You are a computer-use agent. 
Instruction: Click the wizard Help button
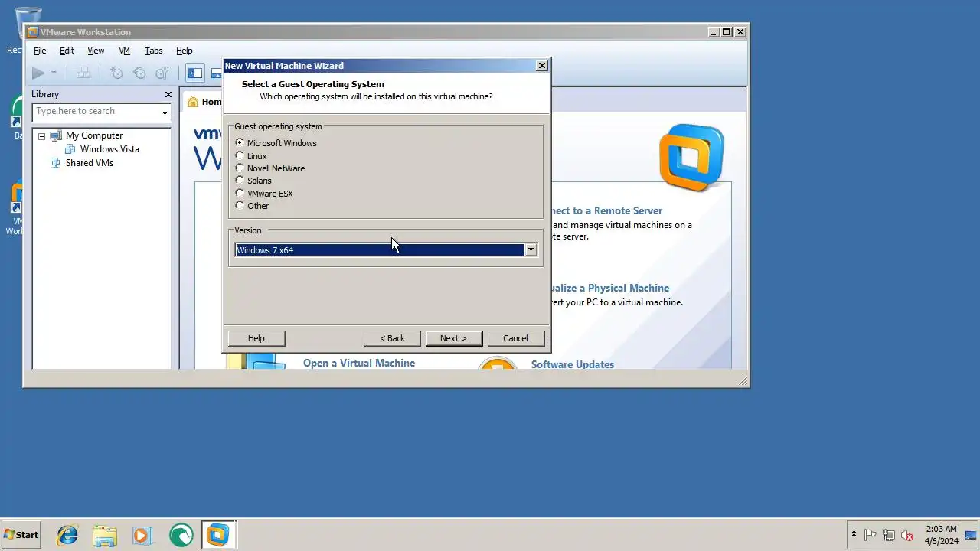click(x=256, y=338)
